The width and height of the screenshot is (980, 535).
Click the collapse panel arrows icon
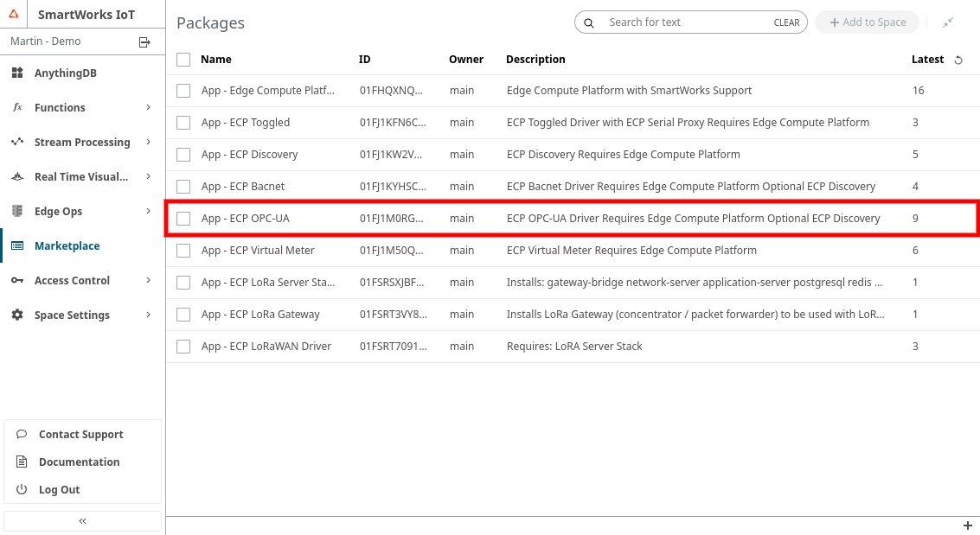[x=948, y=22]
